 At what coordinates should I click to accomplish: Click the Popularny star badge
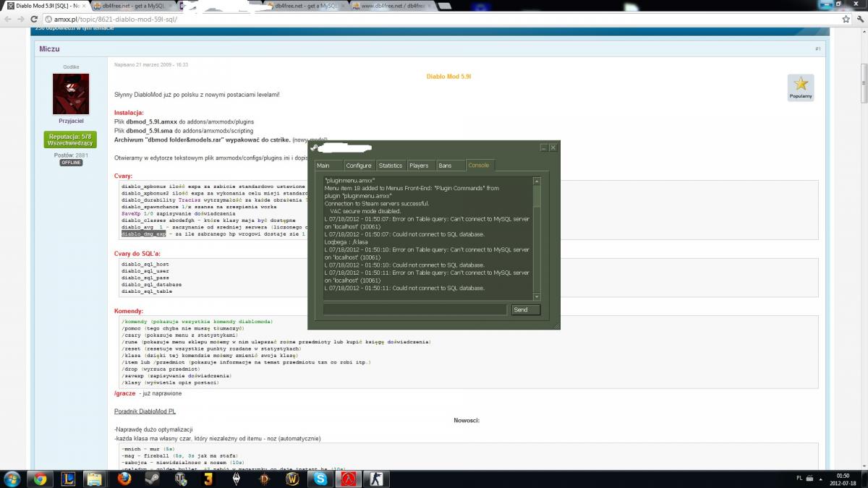pos(801,87)
